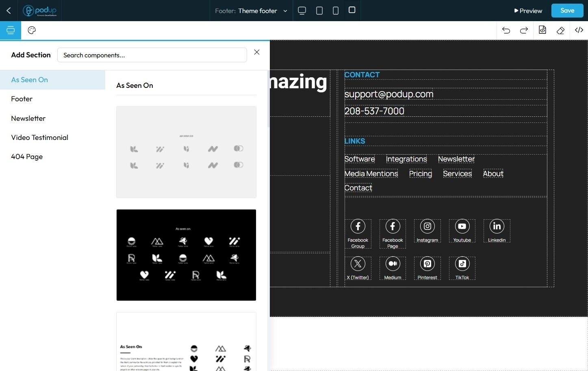Switch to tablet preview device
Image resolution: width=588 pixels, height=371 pixels.
[319, 11]
